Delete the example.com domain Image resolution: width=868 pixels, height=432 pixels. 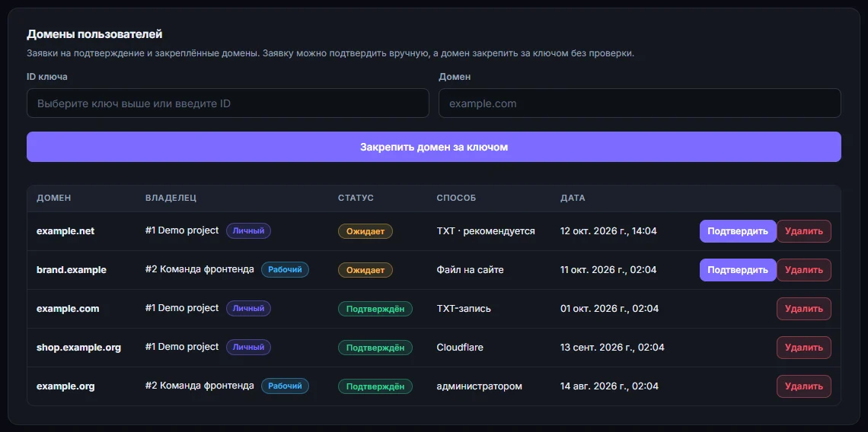[x=804, y=309]
